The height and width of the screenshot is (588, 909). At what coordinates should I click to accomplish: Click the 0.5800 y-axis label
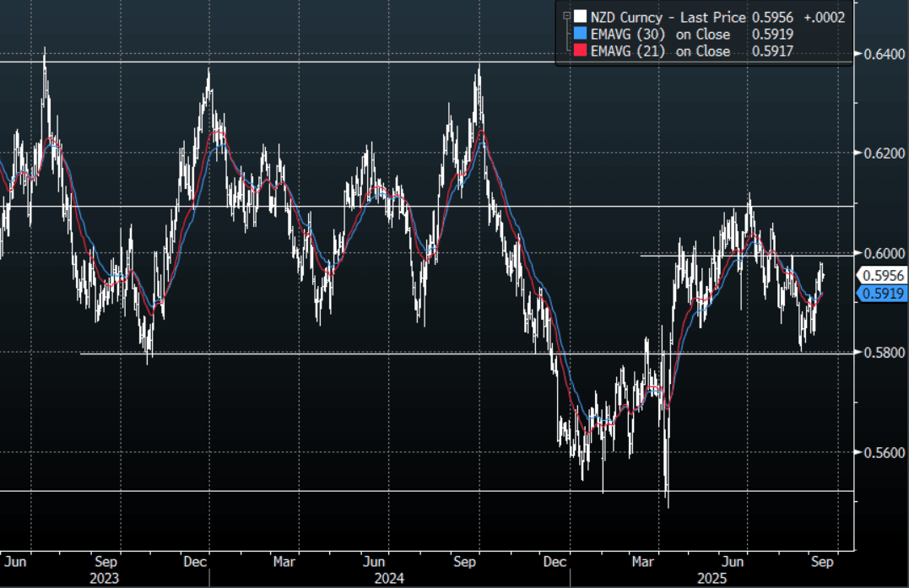880,353
